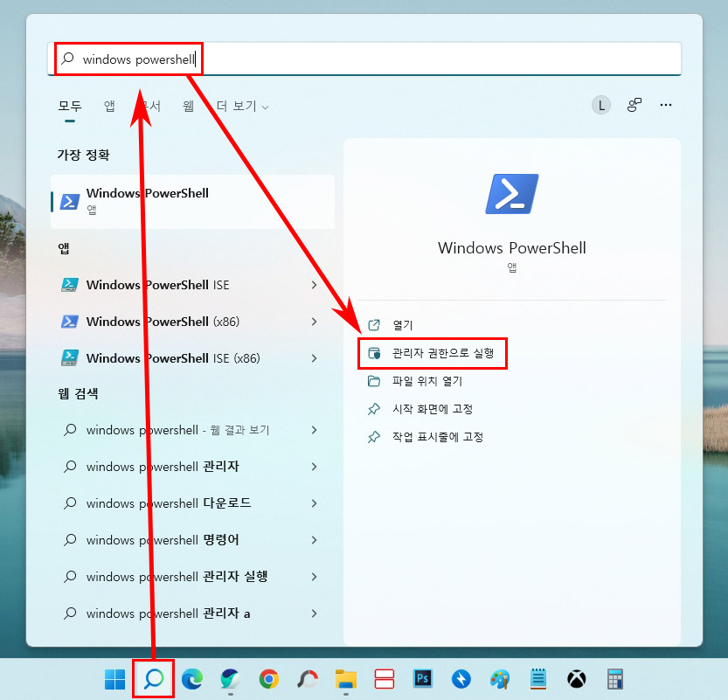This screenshot has width=728, height=700.
Task: Open File Explorer from the taskbar
Action: coord(345,679)
